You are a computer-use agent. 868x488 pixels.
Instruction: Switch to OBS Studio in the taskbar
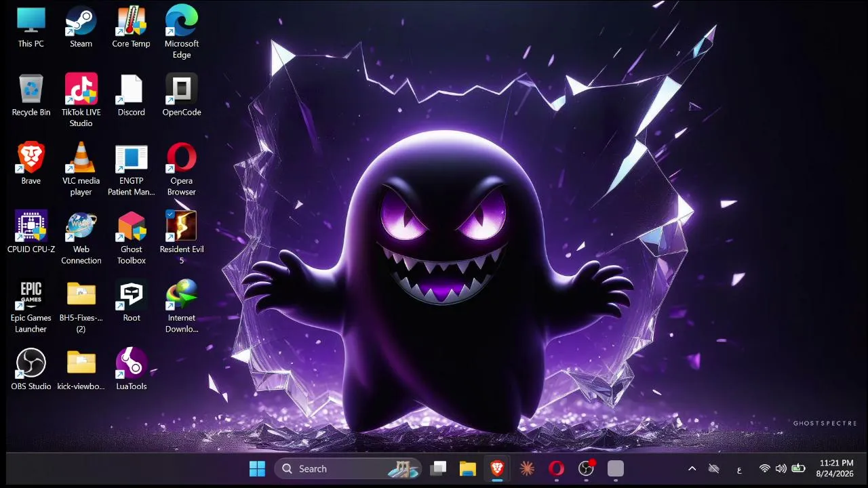(x=586, y=468)
